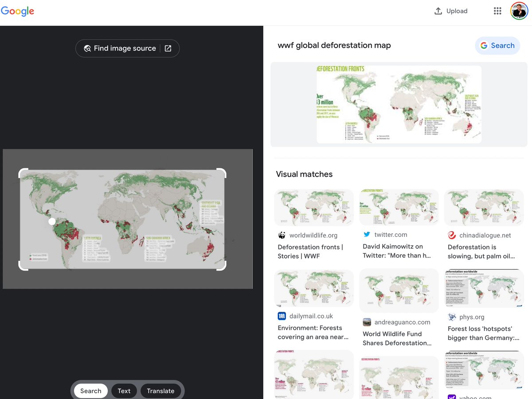532x399 pixels.
Task: Click the top-left crop corner handle
Action: [x=23, y=173]
